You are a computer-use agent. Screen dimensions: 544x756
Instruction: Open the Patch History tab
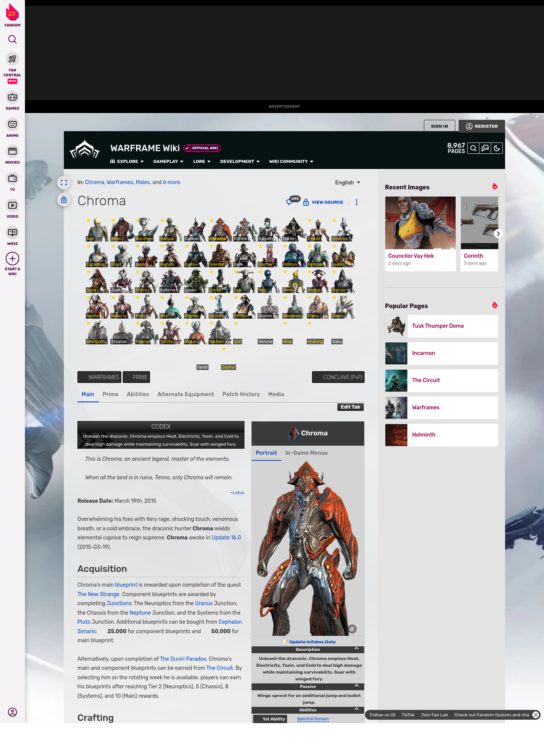tap(241, 394)
